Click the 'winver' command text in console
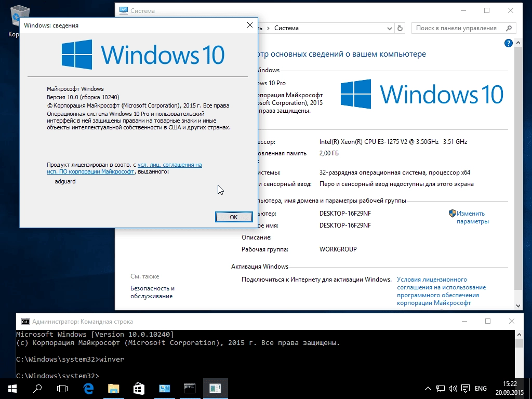 pos(112,359)
